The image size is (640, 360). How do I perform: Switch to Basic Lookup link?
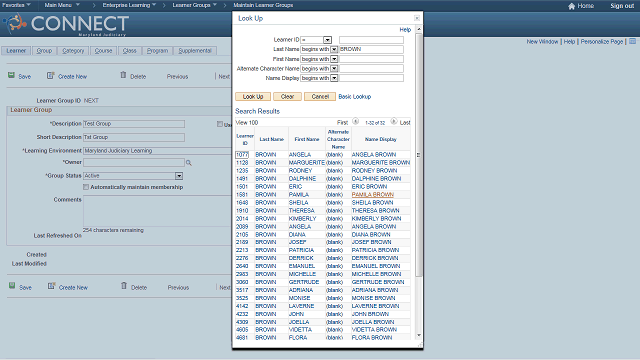(355, 97)
